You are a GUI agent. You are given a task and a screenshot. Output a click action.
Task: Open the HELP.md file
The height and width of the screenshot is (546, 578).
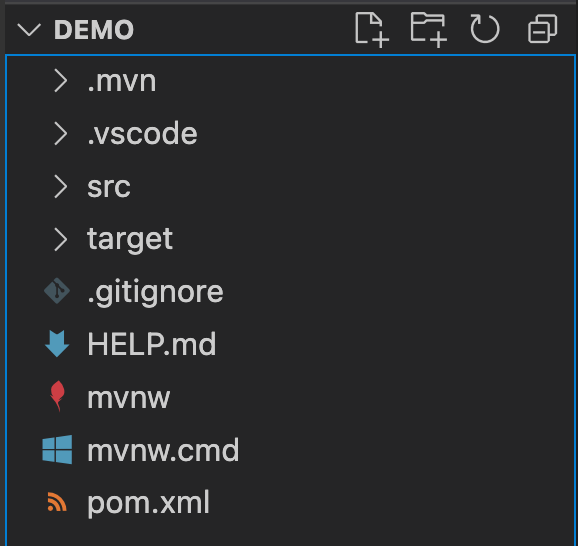[x=291, y=344]
